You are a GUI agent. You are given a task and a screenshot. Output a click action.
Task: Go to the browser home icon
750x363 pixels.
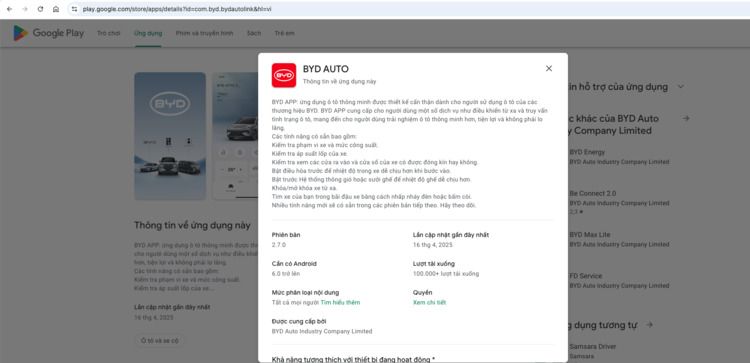tap(56, 9)
